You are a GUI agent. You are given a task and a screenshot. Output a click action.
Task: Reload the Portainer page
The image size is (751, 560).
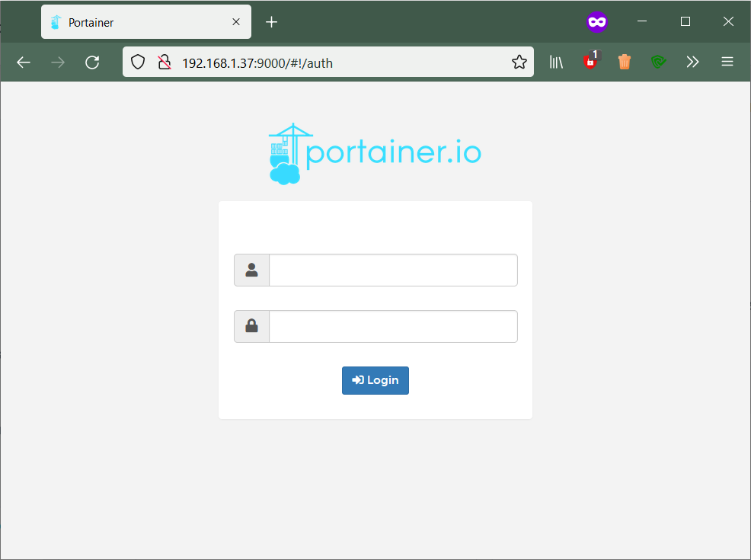[x=92, y=62]
